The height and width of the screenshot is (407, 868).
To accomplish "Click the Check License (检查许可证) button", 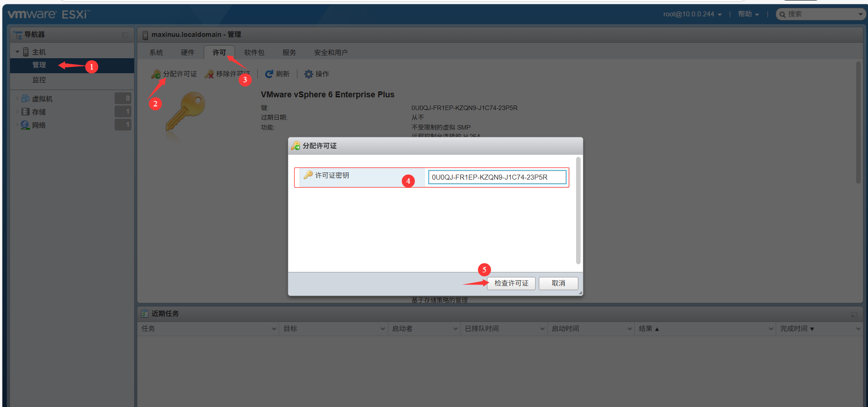I will tap(512, 283).
